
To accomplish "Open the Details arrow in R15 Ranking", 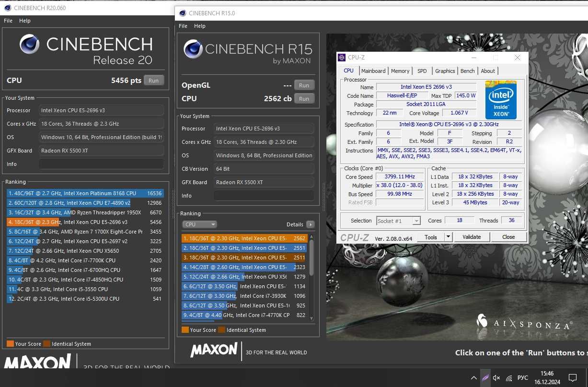I will 311,224.
